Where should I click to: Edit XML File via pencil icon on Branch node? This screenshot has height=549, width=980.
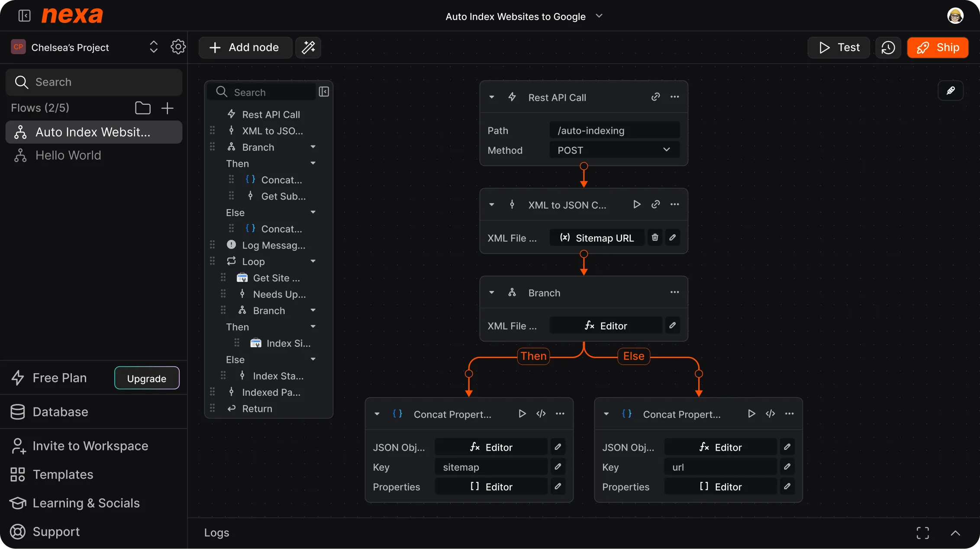click(673, 325)
